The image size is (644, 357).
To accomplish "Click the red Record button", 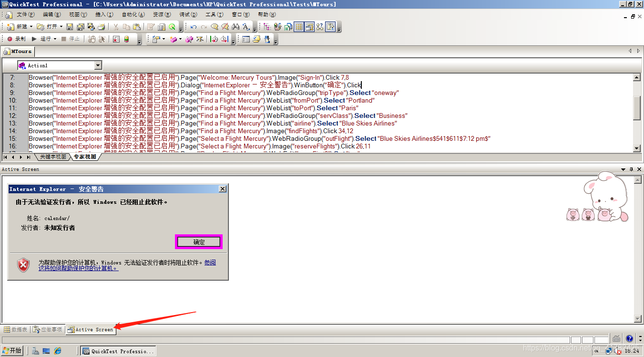I will pyautogui.click(x=16, y=39).
